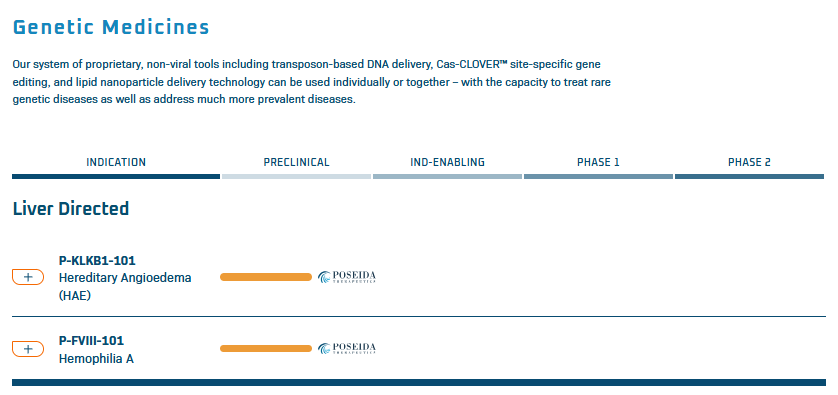
Task: Expand the P-FVIII-101 row plus button
Action: pos(28,349)
